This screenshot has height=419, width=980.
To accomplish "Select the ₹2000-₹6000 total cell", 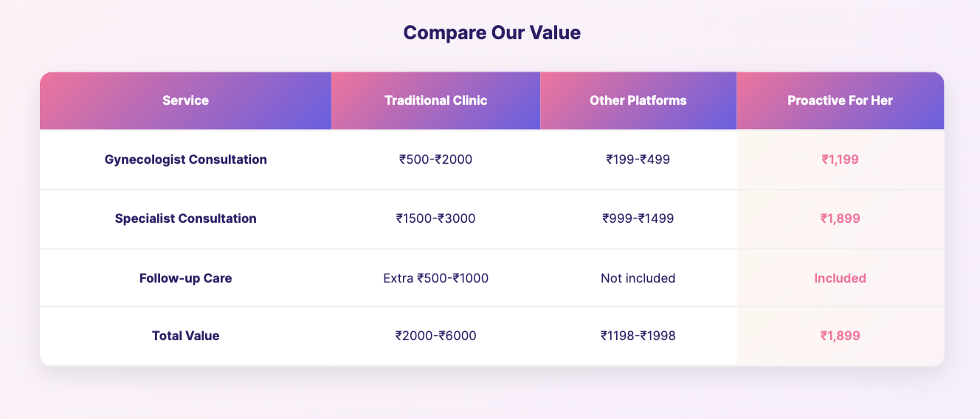I will pos(436,336).
